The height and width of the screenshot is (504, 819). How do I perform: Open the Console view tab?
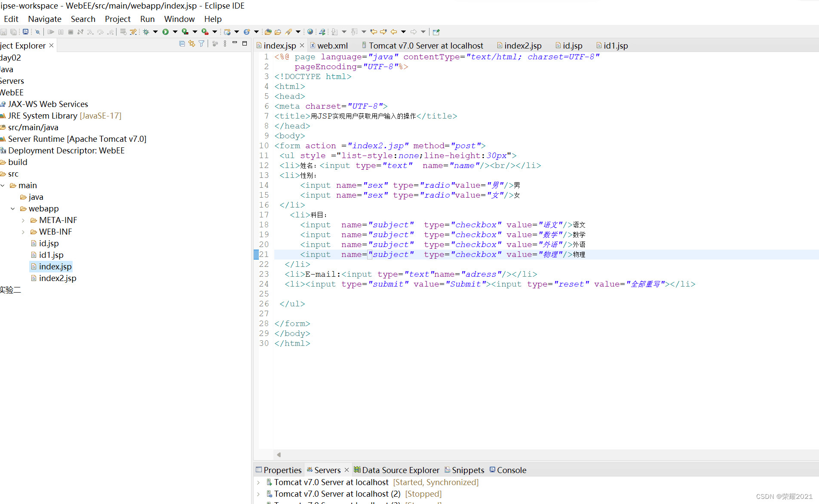508,470
